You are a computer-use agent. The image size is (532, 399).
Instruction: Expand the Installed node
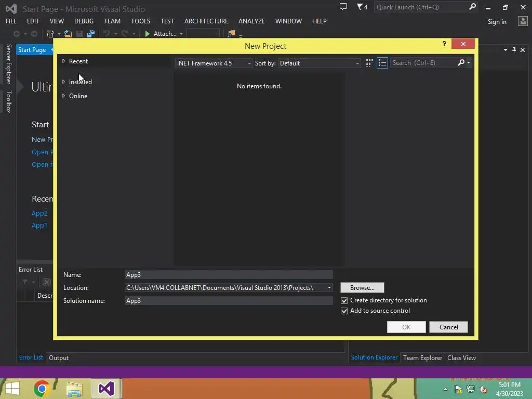click(63, 82)
